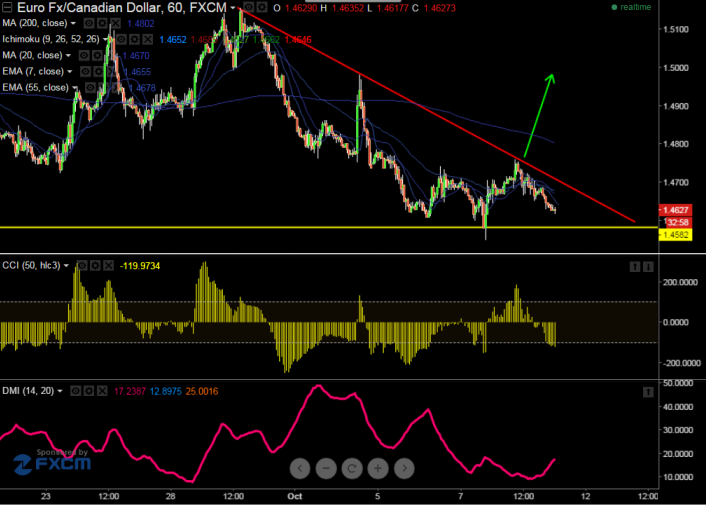Click the DMI value 12.8975

click(x=166, y=392)
